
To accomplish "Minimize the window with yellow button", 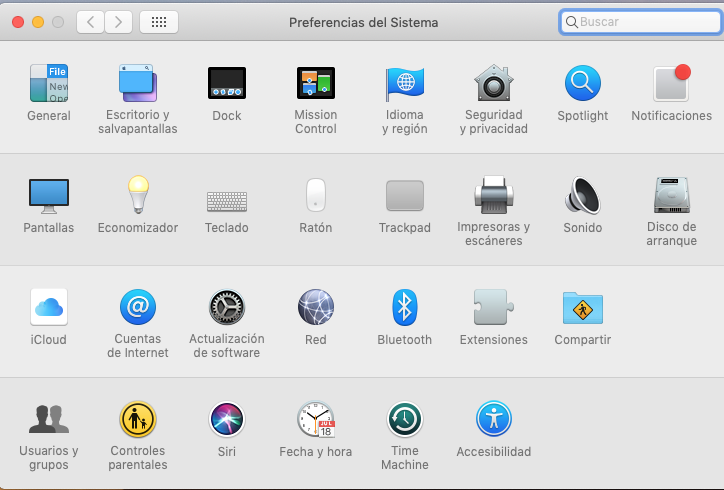I will point(38,22).
